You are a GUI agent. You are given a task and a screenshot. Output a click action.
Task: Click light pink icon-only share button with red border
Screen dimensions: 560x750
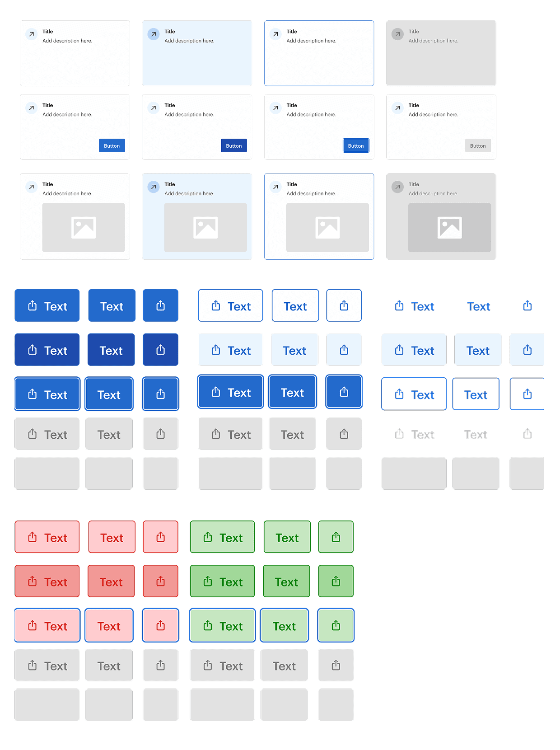coord(160,537)
